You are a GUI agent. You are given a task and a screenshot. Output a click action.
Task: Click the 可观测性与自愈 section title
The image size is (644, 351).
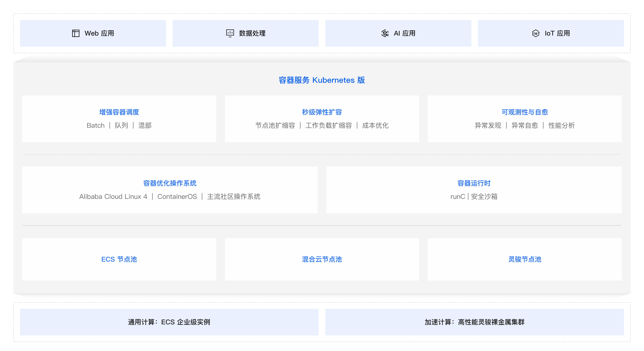pos(524,112)
